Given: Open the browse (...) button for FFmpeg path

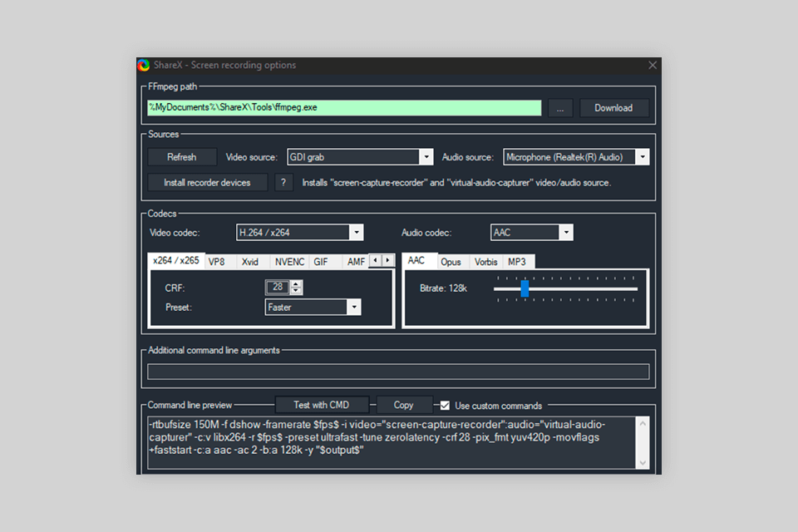Looking at the screenshot, I should [x=560, y=108].
